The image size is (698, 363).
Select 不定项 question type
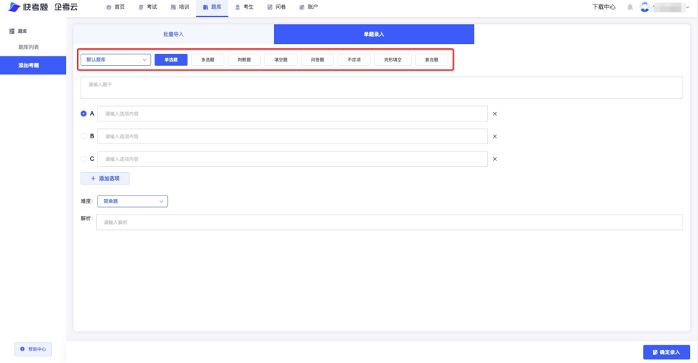tap(354, 60)
